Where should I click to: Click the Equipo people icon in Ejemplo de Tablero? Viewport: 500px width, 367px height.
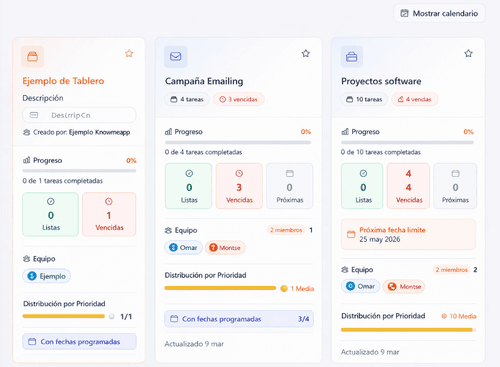(x=27, y=259)
